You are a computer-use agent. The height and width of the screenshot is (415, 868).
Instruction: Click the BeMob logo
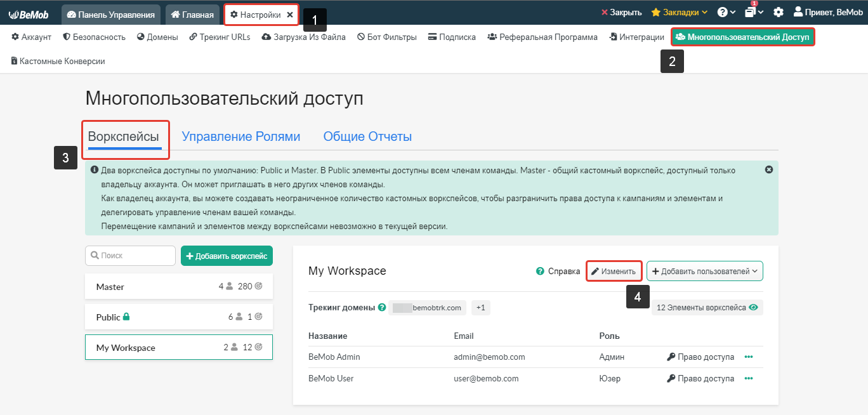(x=29, y=13)
